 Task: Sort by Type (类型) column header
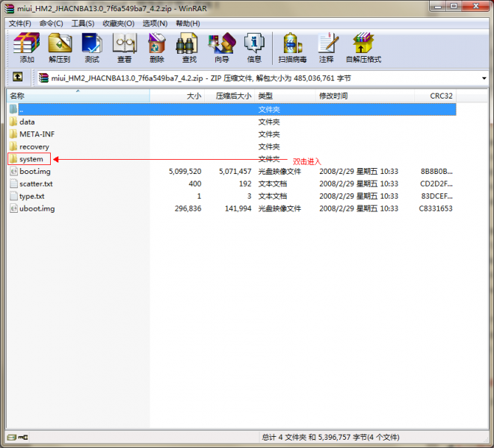point(285,96)
